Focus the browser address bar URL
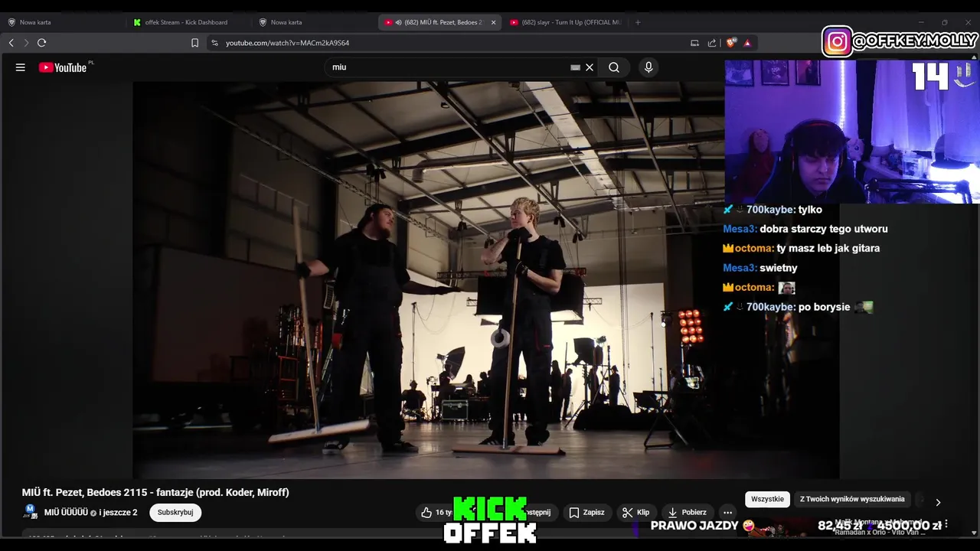This screenshot has height=551, width=980. pyautogui.click(x=287, y=43)
